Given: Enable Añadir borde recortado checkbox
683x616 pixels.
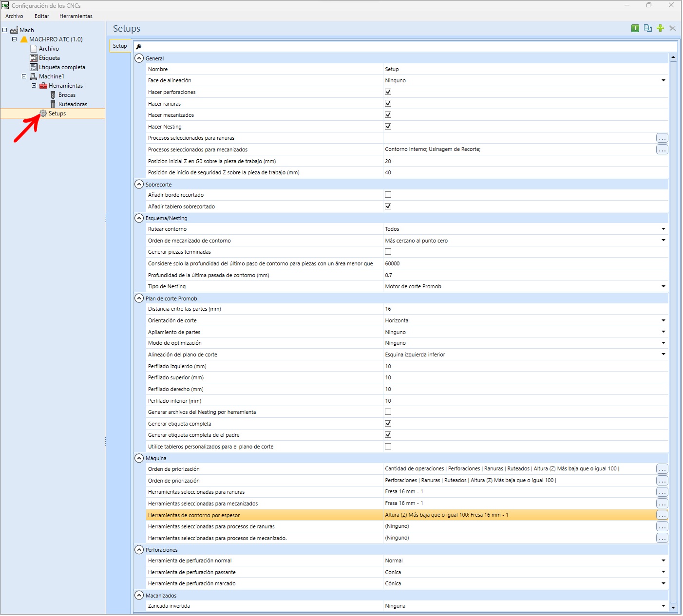Looking at the screenshot, I should pyautogui.click(x=388, y=195).
